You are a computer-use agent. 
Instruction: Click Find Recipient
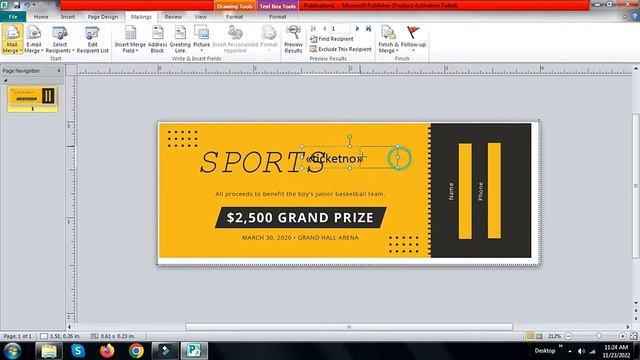tap(331, 39)
